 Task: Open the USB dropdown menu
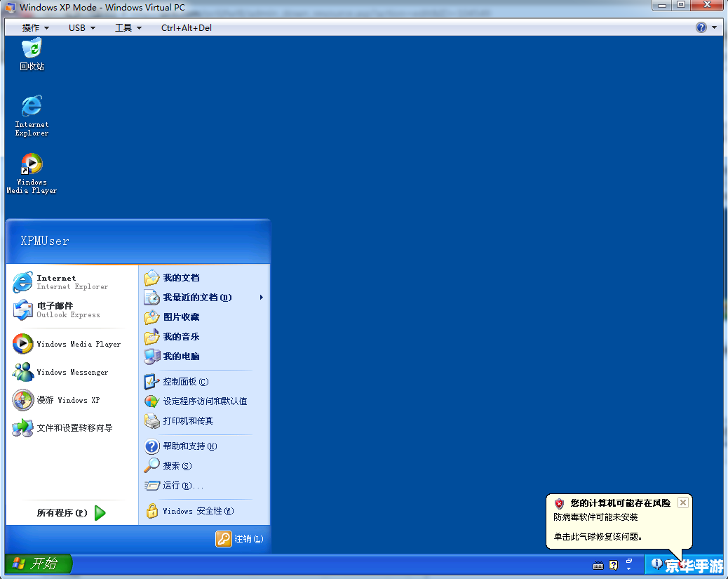[82, 28]
